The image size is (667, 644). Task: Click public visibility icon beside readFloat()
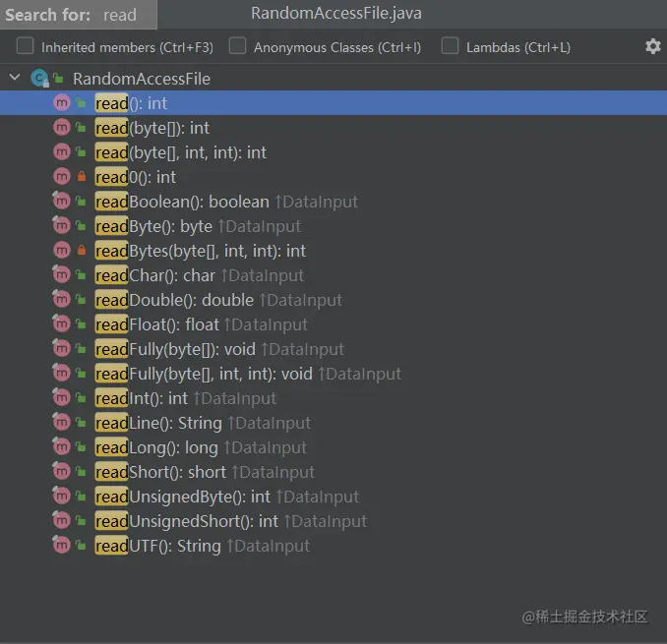point(81,323)
